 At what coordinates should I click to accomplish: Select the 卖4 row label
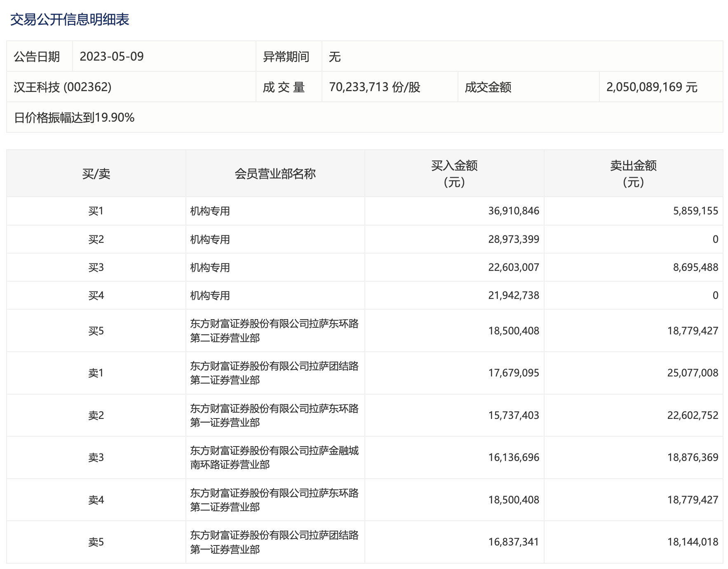96,500
